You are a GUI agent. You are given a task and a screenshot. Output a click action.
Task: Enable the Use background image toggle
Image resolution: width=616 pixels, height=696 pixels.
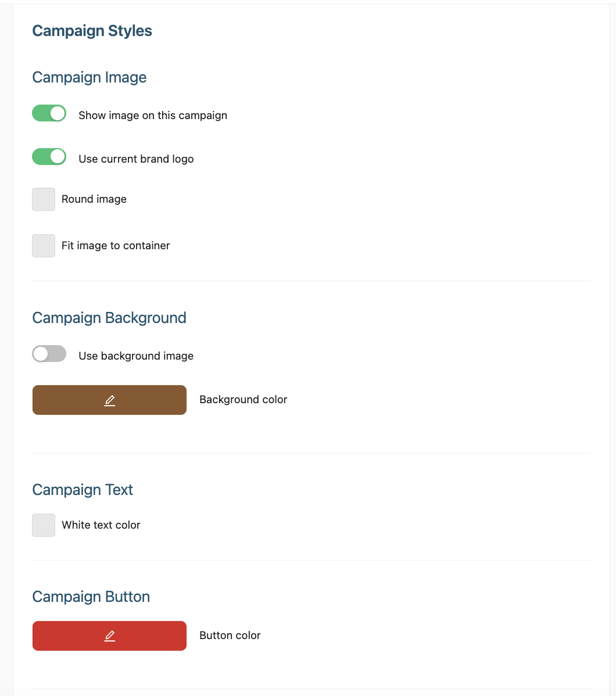coord(49,354)
